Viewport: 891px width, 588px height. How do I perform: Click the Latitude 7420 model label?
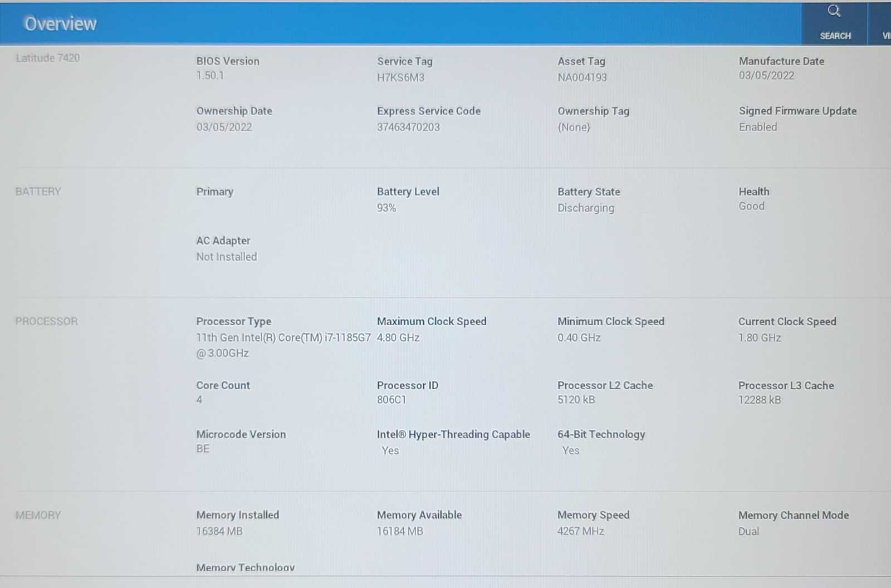coord(48,58)
